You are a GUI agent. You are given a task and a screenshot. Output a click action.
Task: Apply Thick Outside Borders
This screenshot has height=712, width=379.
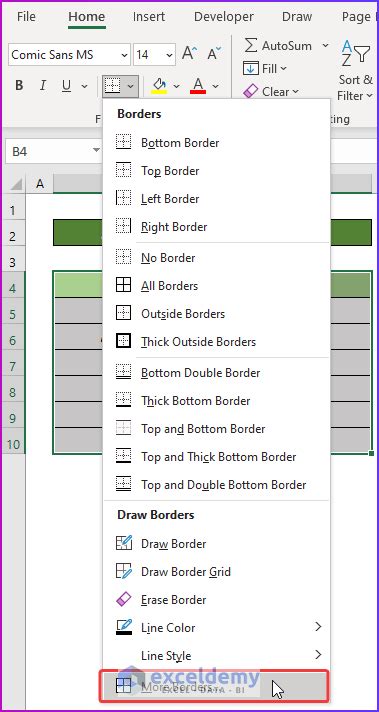tap(216, 342)
